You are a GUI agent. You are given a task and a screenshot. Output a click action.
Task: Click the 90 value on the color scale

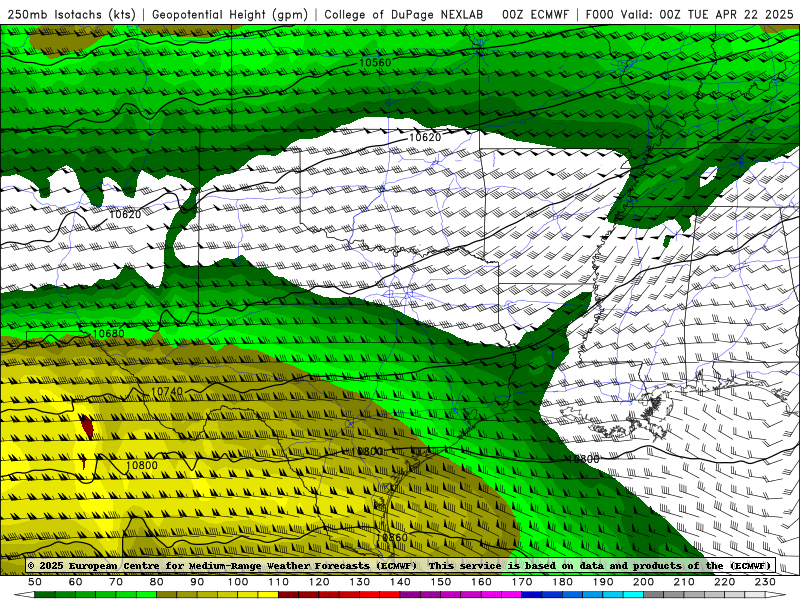click(197, 582)
